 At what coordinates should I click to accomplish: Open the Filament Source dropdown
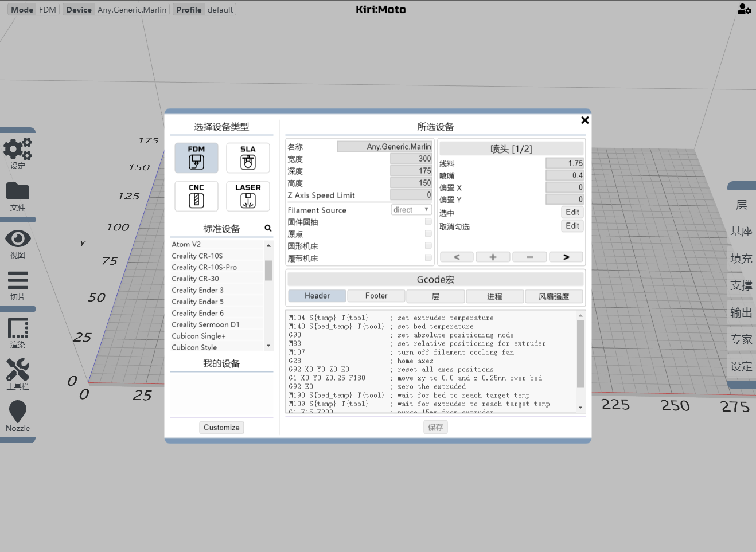(x=411, y=210)
